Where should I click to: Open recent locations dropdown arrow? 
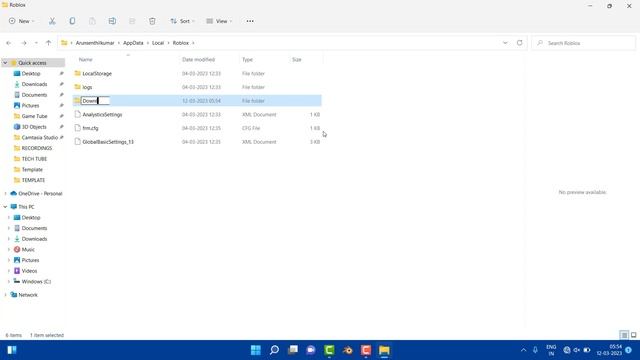click(36, 43)
